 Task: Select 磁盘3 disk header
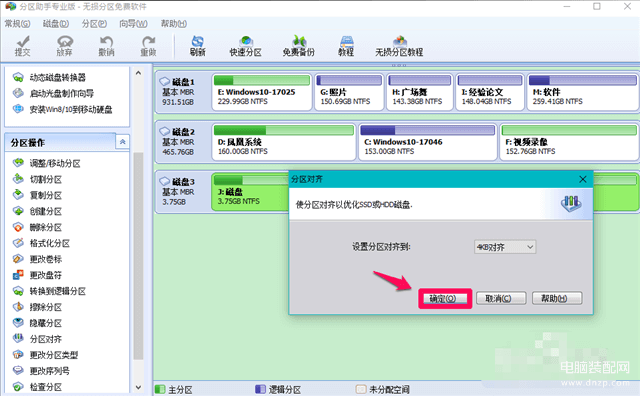coord(182,192)
